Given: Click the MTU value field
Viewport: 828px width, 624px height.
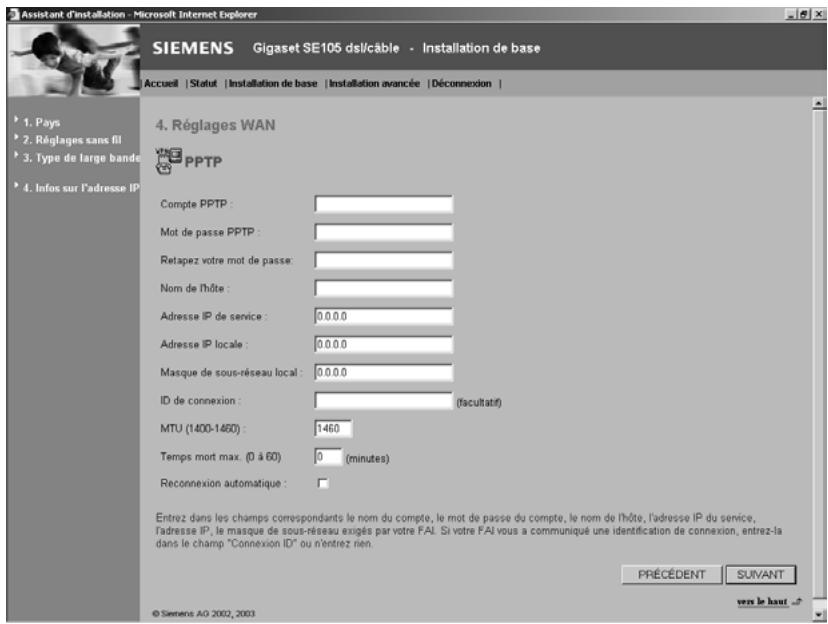Looking at the screenshot, I should click(x=333, y=429).
